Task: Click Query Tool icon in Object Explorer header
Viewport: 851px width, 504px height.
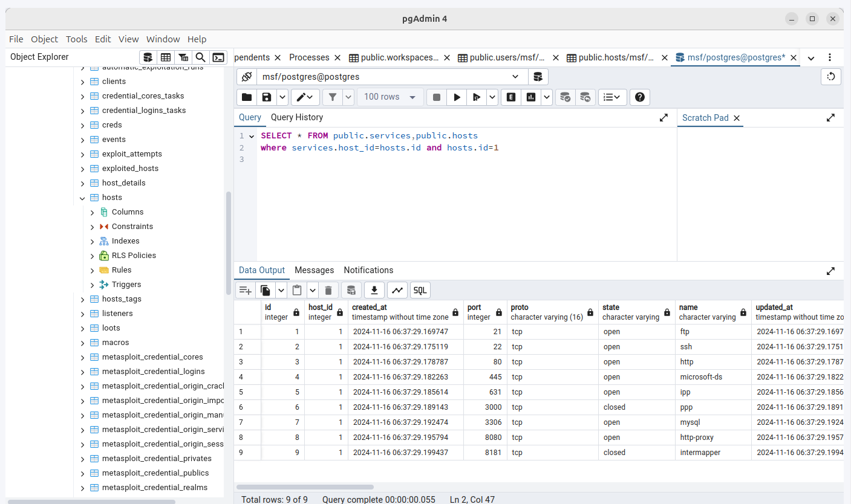Action: pyautogui.click(x=148, y=57)
